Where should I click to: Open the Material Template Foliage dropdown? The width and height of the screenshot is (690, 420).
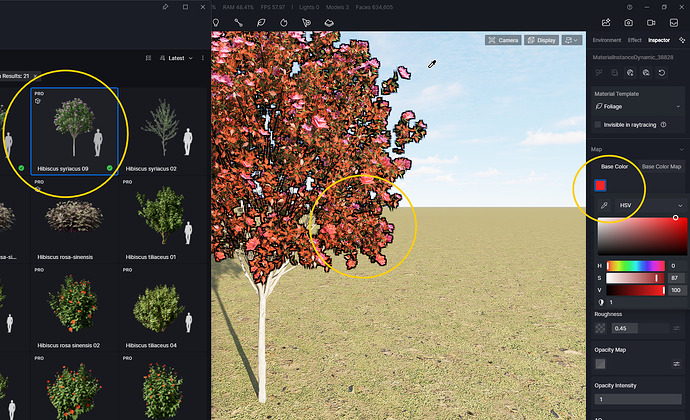pyautogui.click(x=637, y=105)
